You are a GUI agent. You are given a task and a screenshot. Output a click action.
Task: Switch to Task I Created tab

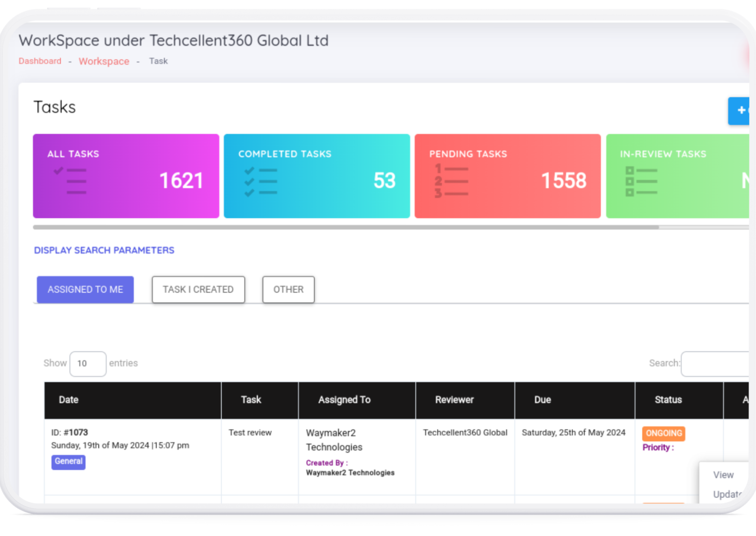(198, 289)
